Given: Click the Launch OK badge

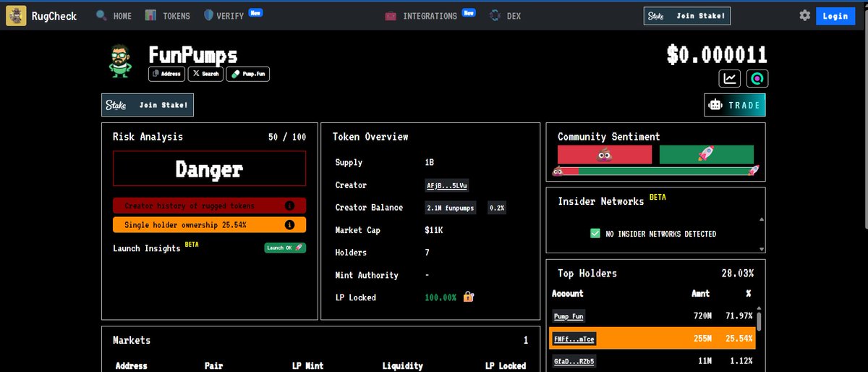Looking at the screenshot, I should (284, 248).
